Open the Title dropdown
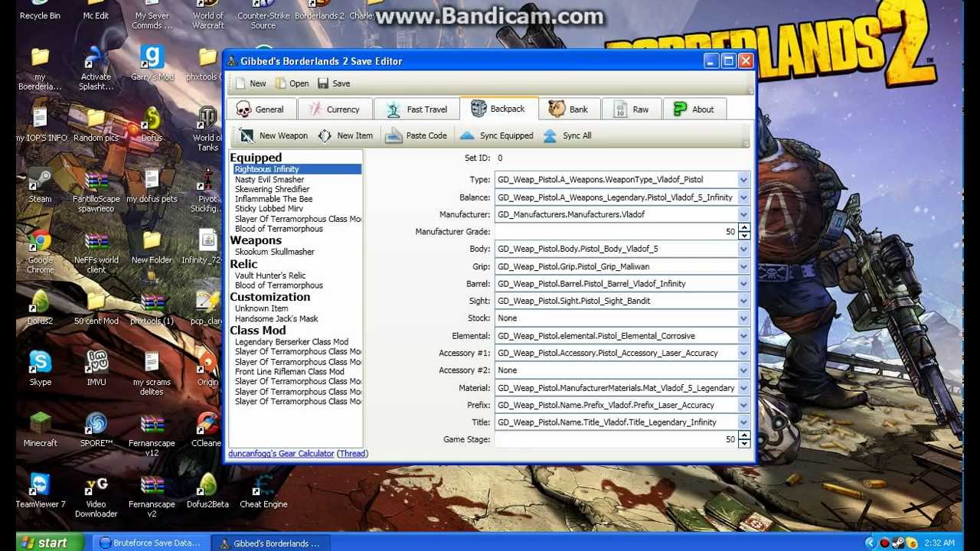The image size is (980, 551). point(743,422)
